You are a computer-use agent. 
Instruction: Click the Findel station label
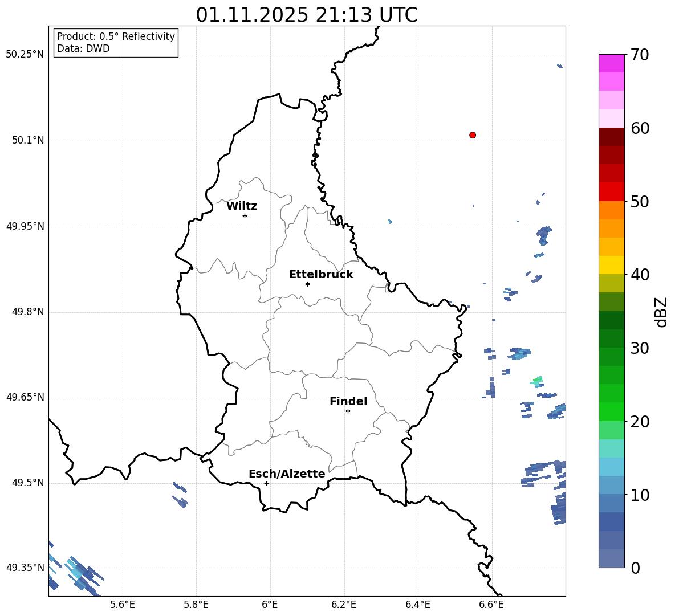tap(348, 401)
